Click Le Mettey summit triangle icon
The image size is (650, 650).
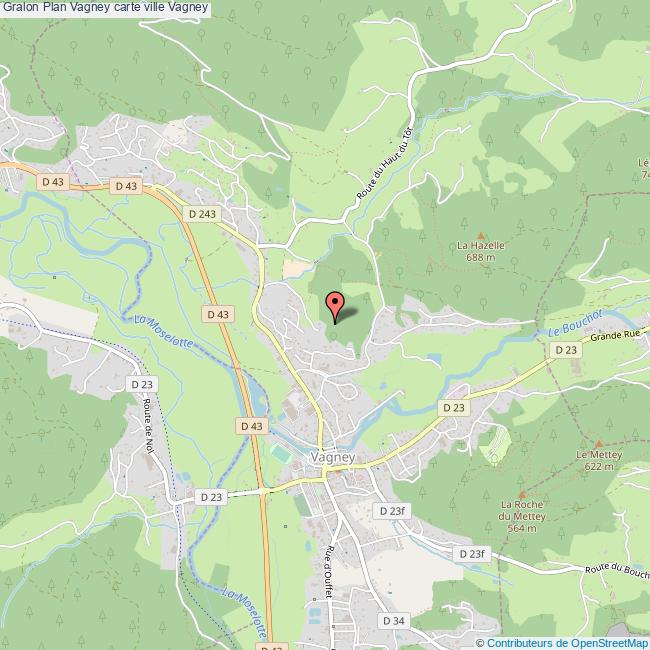tap(599, 444)
